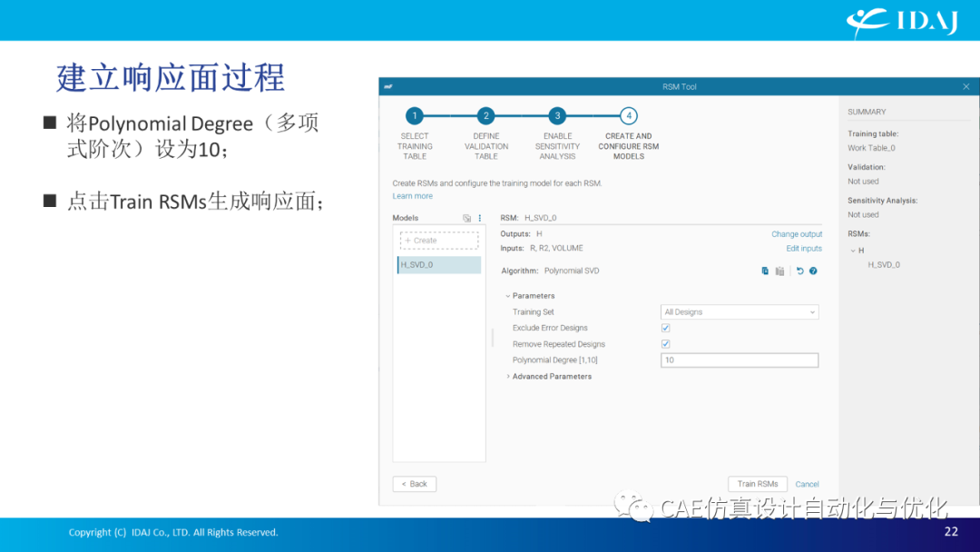Click the Learn more link
980x552 pixels.
[x=413, y=196]
